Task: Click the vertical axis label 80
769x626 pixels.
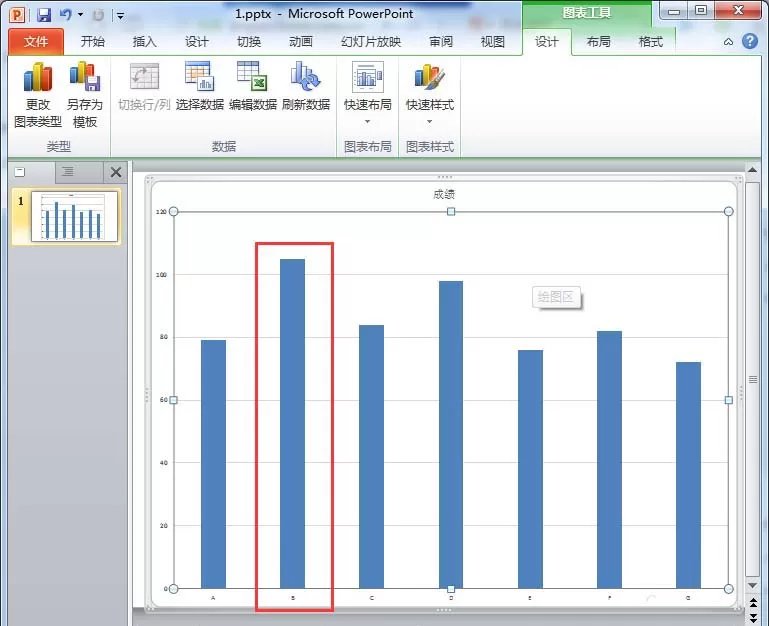Action: (163, 337)
